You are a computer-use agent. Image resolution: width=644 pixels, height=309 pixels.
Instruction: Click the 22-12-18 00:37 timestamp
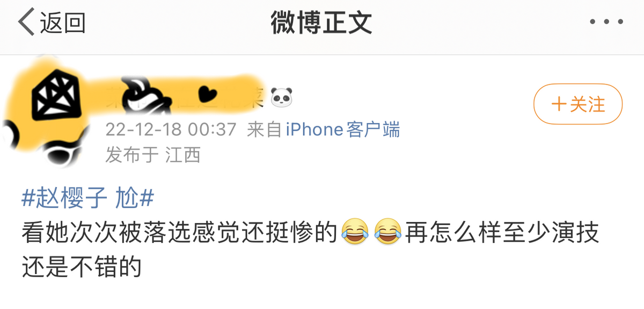point(171,130)
